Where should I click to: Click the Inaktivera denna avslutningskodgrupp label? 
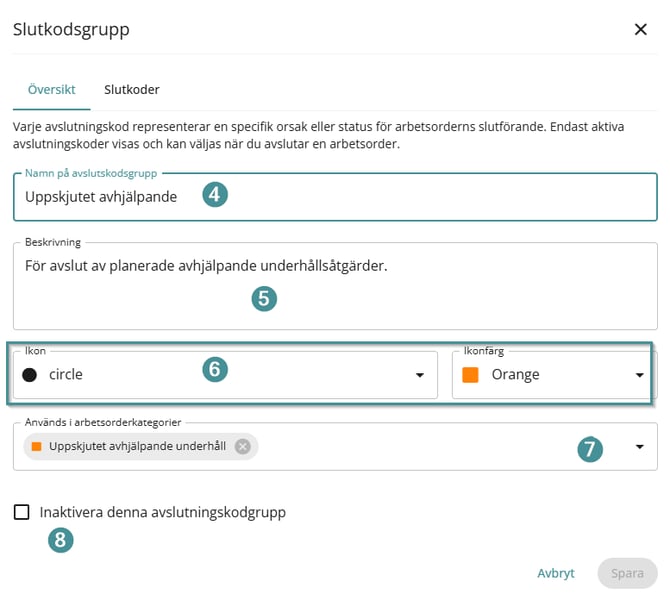pyautogui.click(x=163, y=512)
